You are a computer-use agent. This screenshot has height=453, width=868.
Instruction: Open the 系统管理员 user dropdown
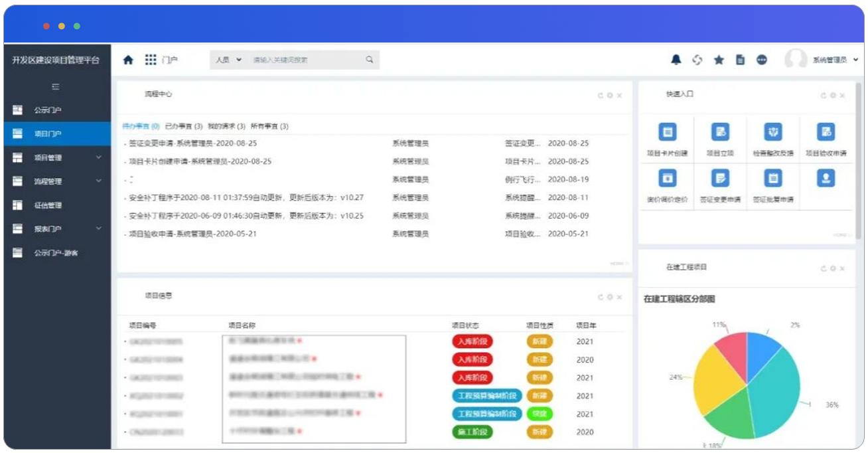833,60
